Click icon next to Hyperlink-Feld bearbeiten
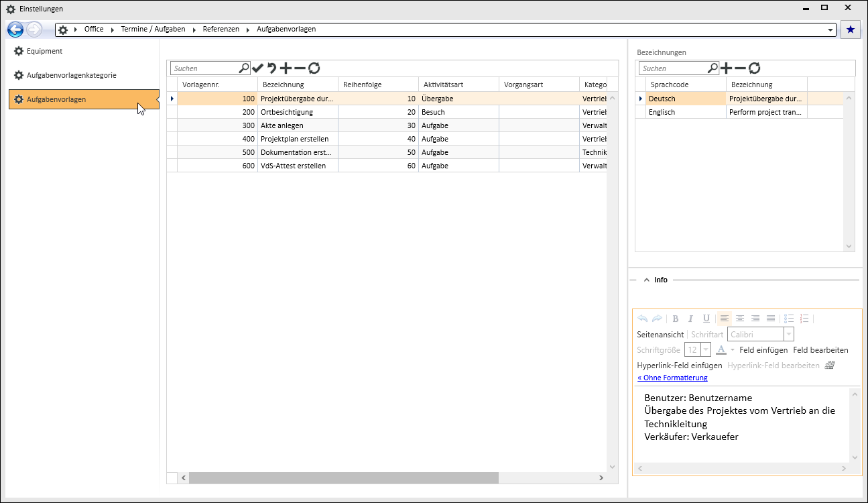 [x=830, y=366]
